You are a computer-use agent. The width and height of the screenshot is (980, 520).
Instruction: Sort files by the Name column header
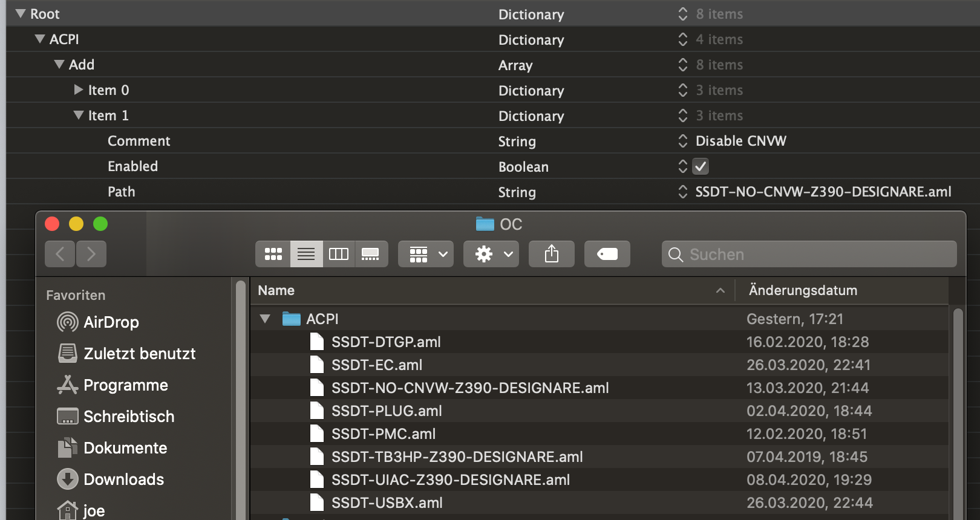point(484,290)
